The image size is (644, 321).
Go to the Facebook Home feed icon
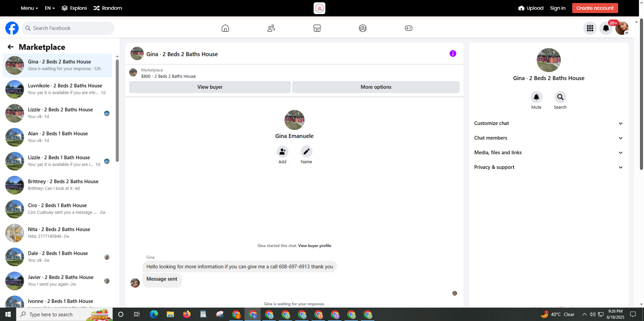(x=225, y=28)
